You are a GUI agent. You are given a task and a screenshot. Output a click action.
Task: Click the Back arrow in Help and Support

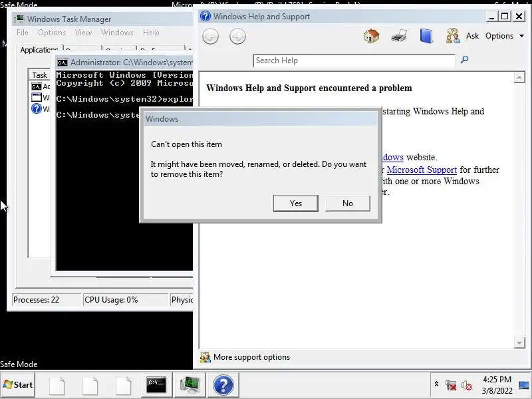pyautogui.click(x=210, y=37)
